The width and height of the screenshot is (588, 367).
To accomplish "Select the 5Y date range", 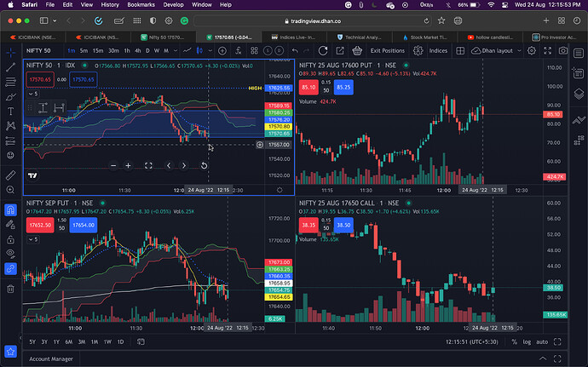I will [x=32, y=342].
